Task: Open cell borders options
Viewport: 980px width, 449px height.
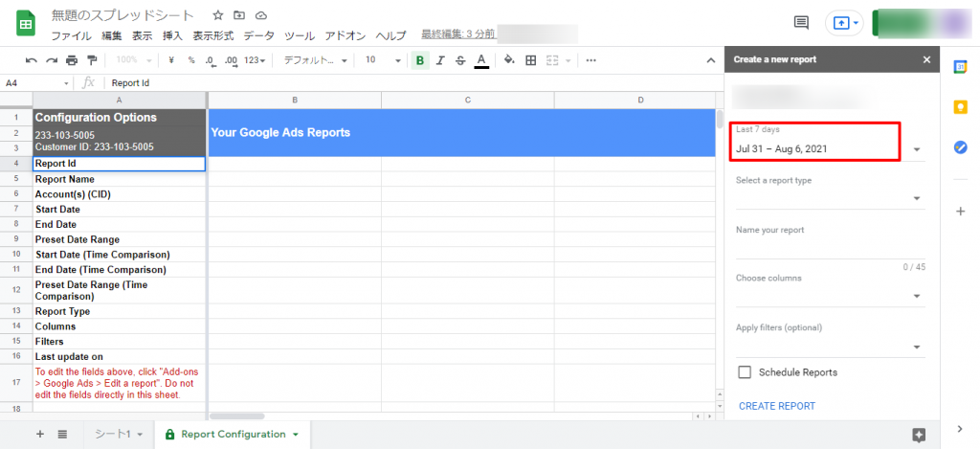Action: pyautogui.click(x=530, y=60)
